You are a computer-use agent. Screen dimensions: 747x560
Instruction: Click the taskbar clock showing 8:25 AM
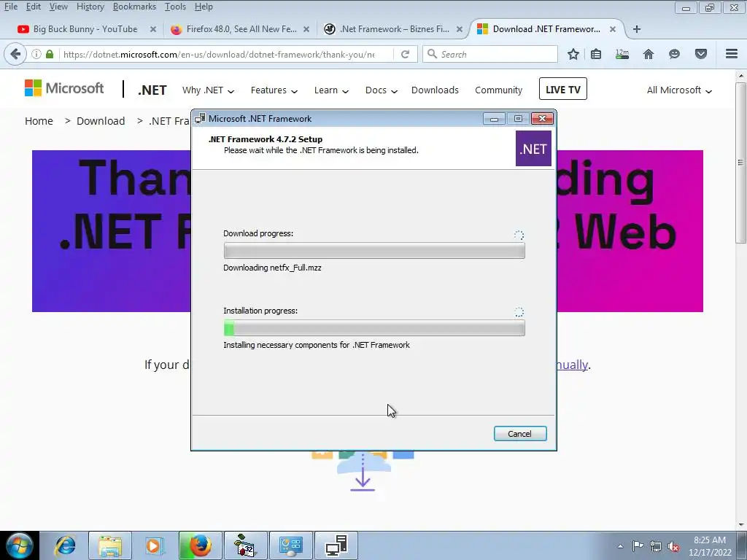(710, 546)
